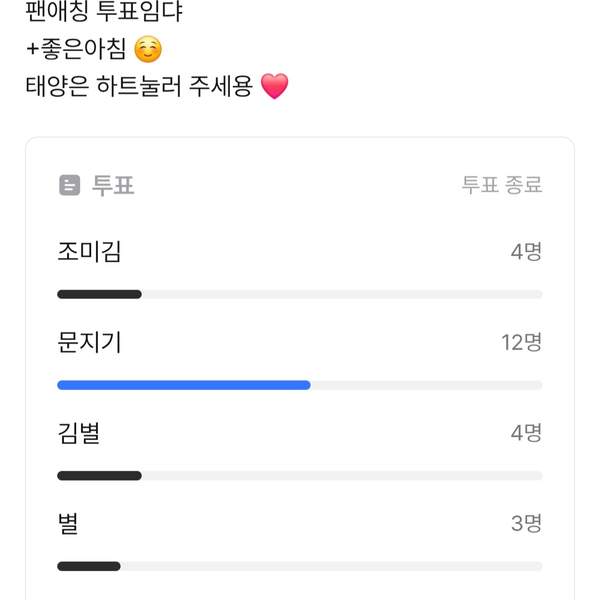600x600 pixels.
Task: Select the 별 poll option
Action: (x=68, y=523)
